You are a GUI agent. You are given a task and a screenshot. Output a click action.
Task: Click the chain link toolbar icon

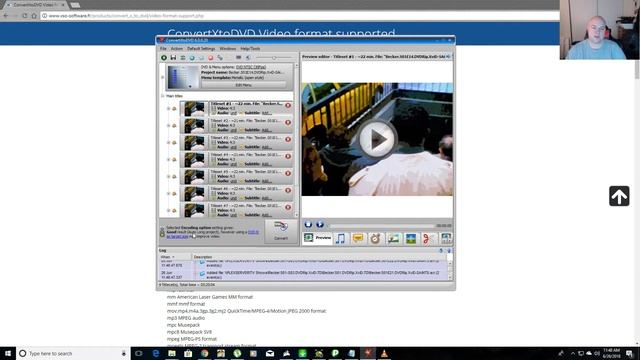pyautogui.click(x=220, y=58)
